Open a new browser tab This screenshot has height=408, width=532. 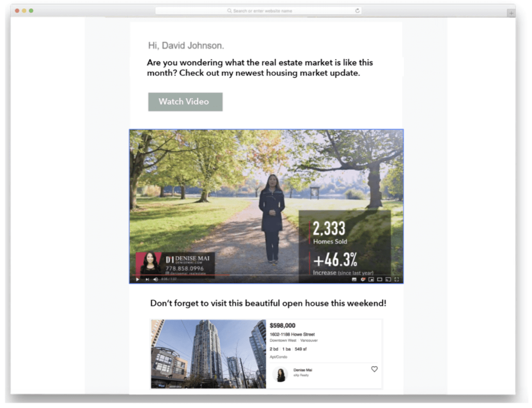click(511, 14)
